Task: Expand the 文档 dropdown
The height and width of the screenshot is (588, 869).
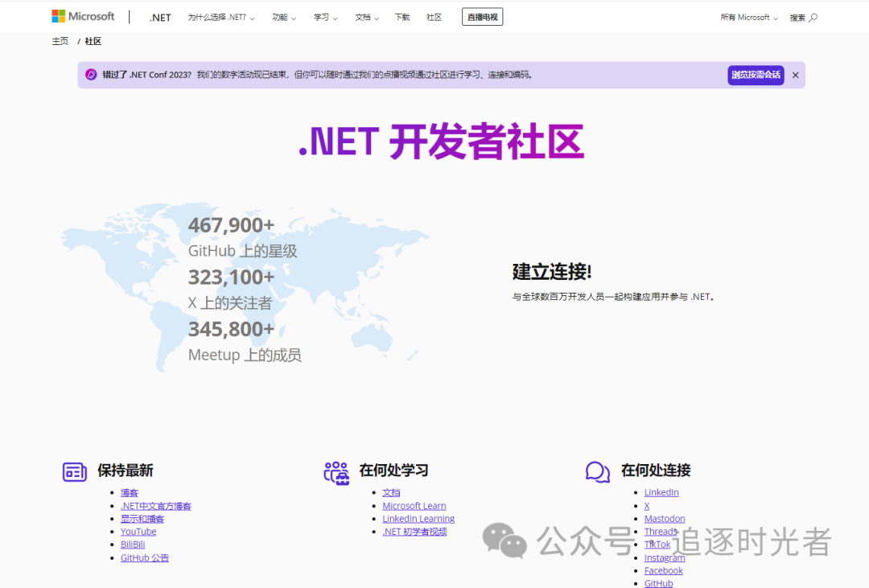Action: [x=367, y=18]
